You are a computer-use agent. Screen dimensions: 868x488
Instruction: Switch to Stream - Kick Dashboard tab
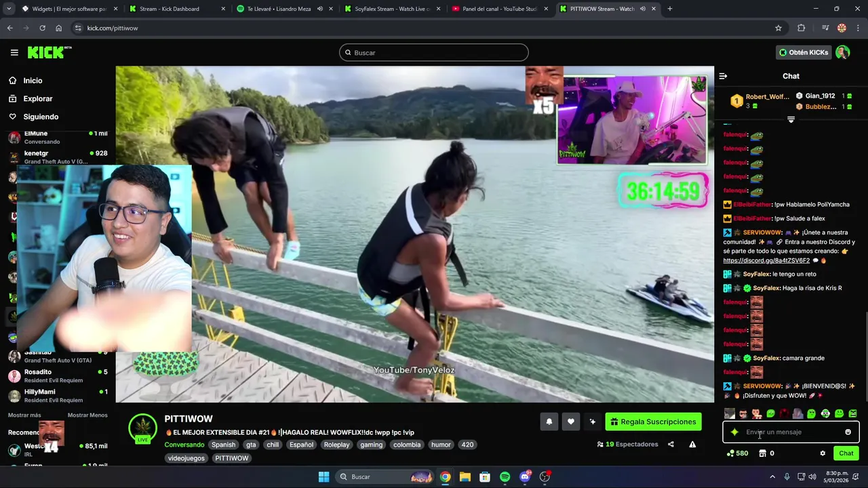click(x=178, y=9)
